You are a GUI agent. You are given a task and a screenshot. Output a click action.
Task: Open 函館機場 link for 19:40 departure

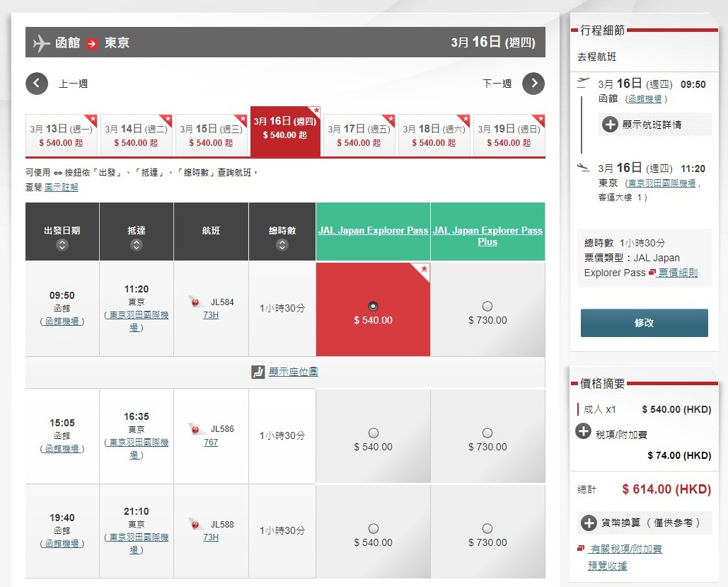[62, 543]
